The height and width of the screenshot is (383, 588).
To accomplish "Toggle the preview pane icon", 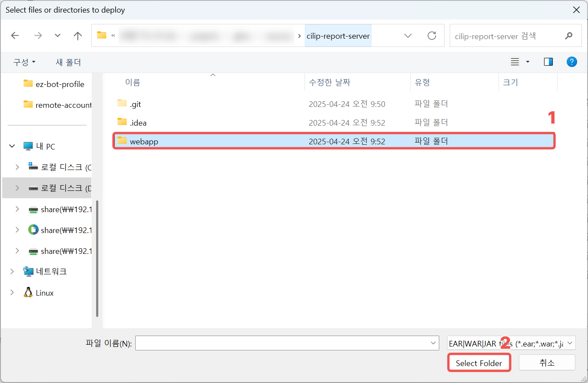I will point(548,62).
